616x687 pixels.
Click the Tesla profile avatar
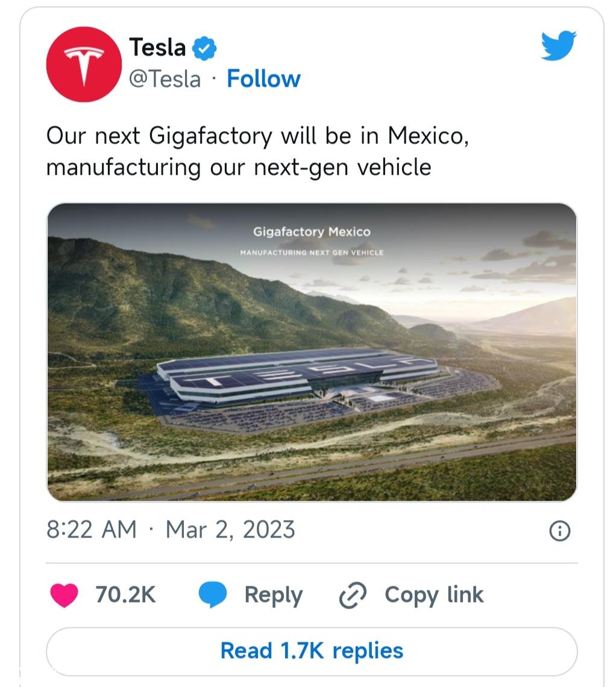click(84, 64)
